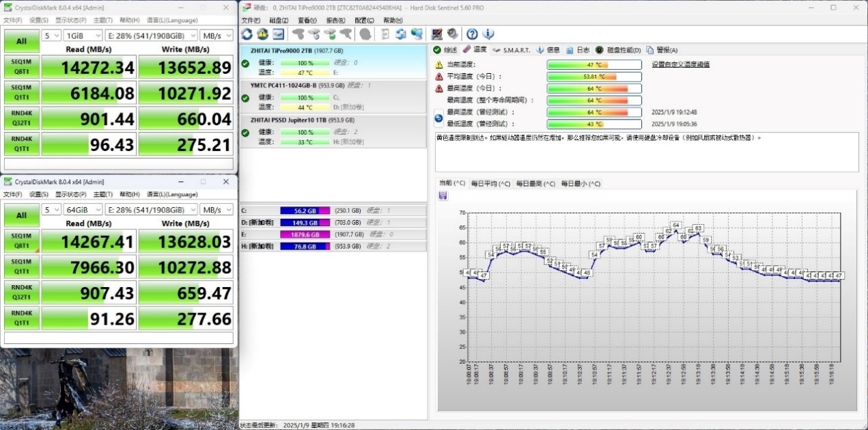The height and width of the screenshot is (430, 868).
Task: Select the 每日平均 (^C) graph tab
Action: point(490,183)
